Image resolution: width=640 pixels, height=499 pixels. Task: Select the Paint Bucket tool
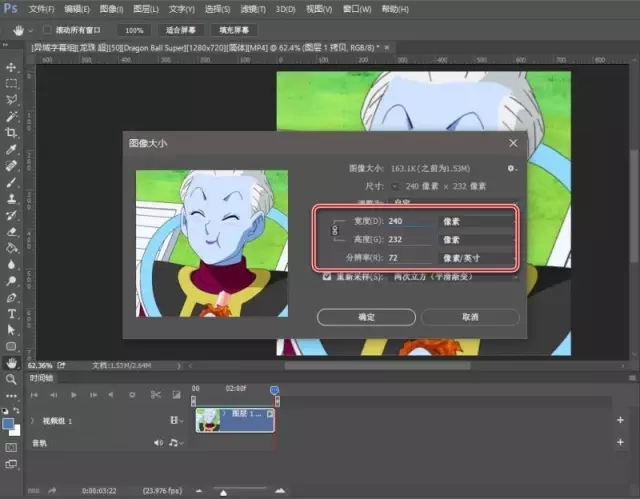(x=11, y=248)
